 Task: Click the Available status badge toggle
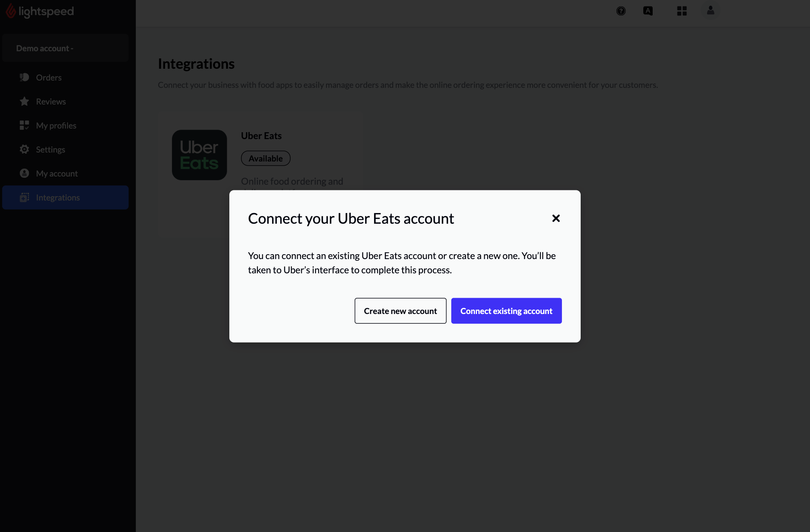click(265, 158)
